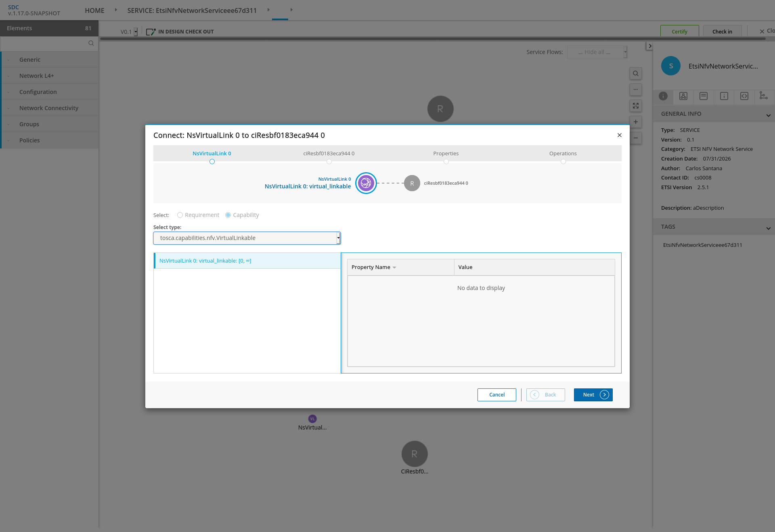Click the blue S service avatar icon
The width and height of the screenshot is (775, 532).
(x=671, y=66)
